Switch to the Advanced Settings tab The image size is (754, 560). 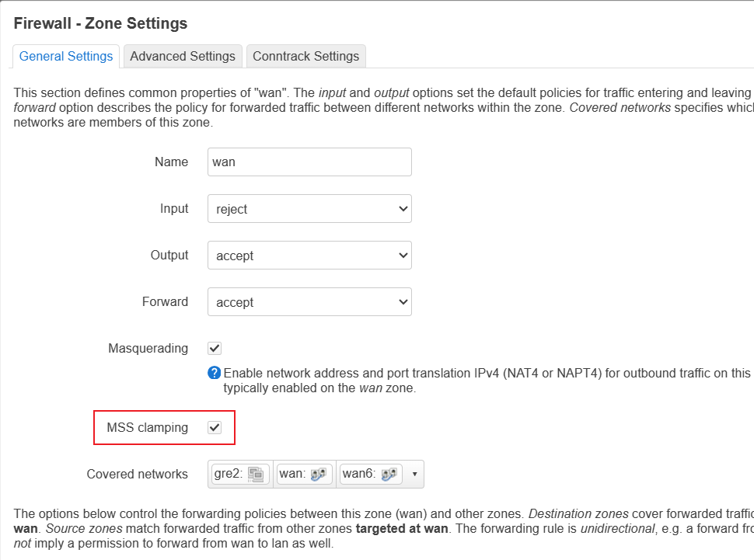coord(183,56)
